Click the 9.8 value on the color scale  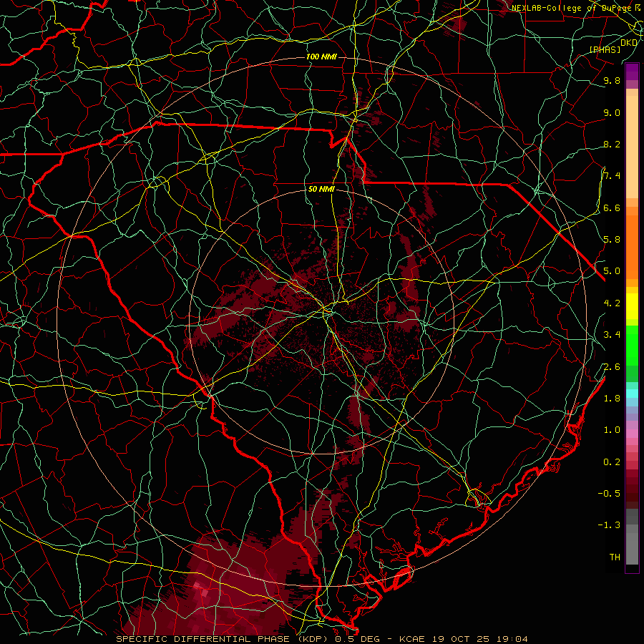pyautogui.click(x=612, y=80)
